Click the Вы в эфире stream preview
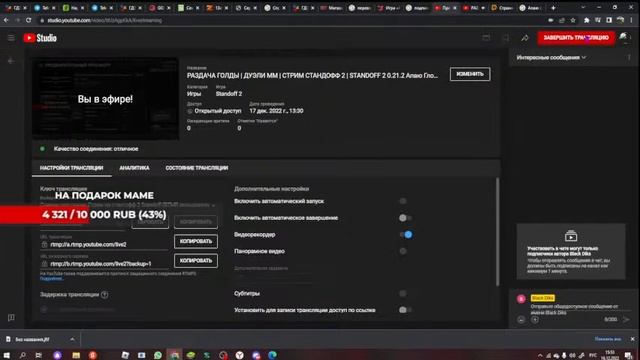 tap(105, 99)
